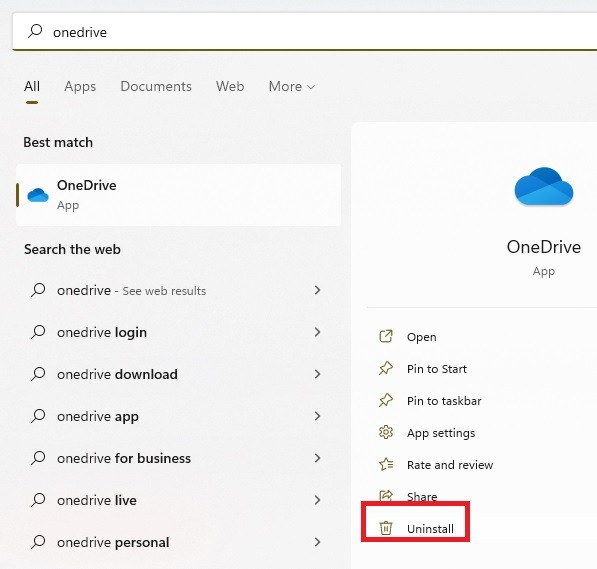This screenshot has width=597, height=569.
Task: Choose Share in the OneDrive actions
Action: click(x=422, y=496)
